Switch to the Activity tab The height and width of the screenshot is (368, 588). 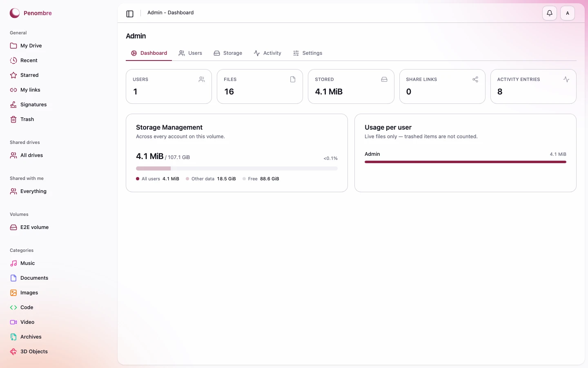267,53
